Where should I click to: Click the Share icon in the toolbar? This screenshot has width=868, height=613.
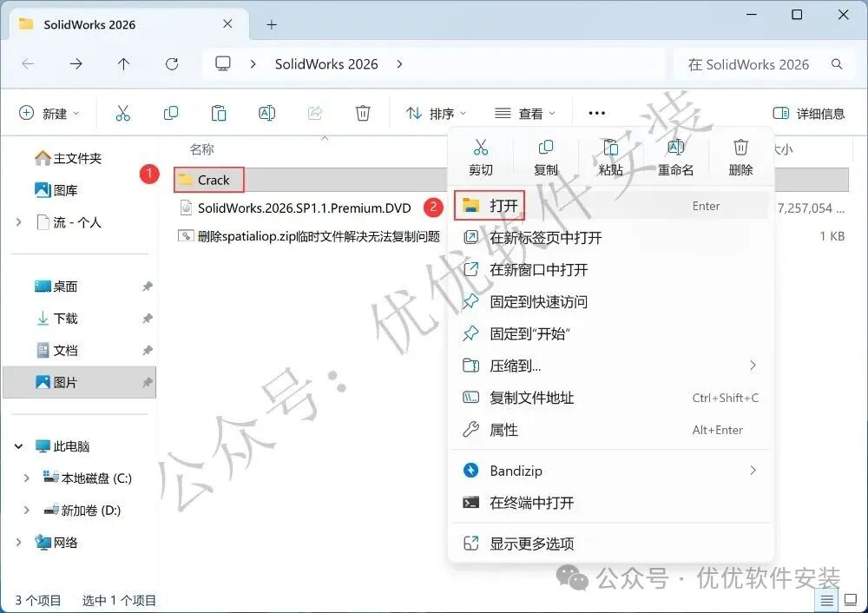point(315,113)
